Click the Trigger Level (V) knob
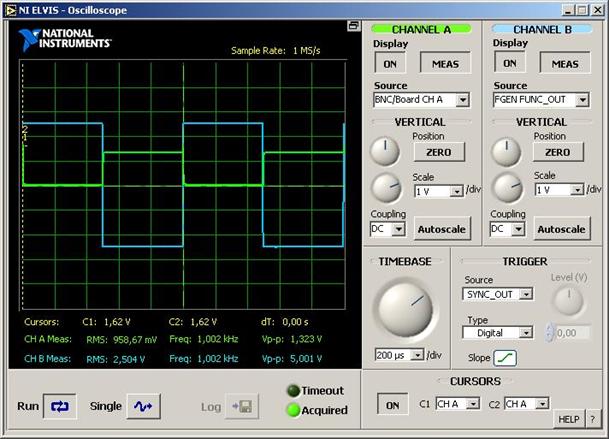Screen dimensions: 609x439 568,300
